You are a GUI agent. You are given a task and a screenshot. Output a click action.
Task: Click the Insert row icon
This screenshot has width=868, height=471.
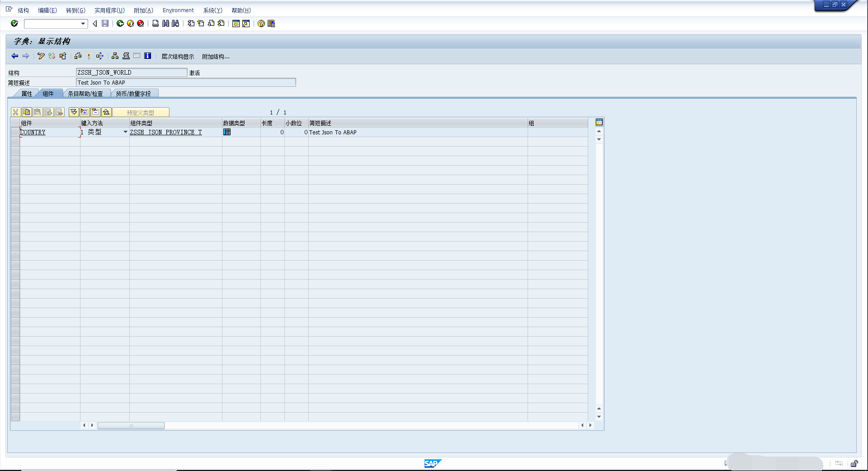(48, 112)
